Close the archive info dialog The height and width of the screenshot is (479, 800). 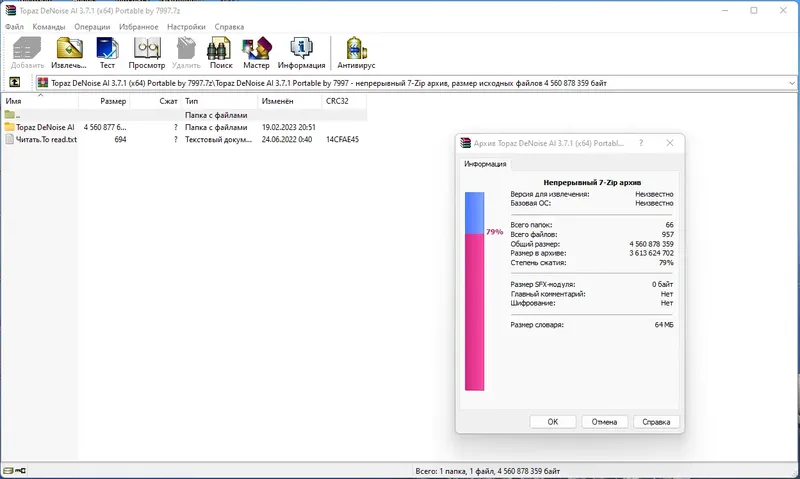[x=670, y=143]
